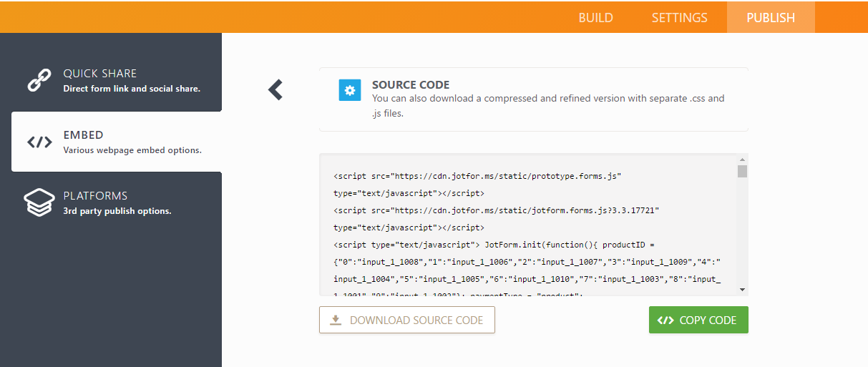Click the source code description text

(x=548, y=105)
